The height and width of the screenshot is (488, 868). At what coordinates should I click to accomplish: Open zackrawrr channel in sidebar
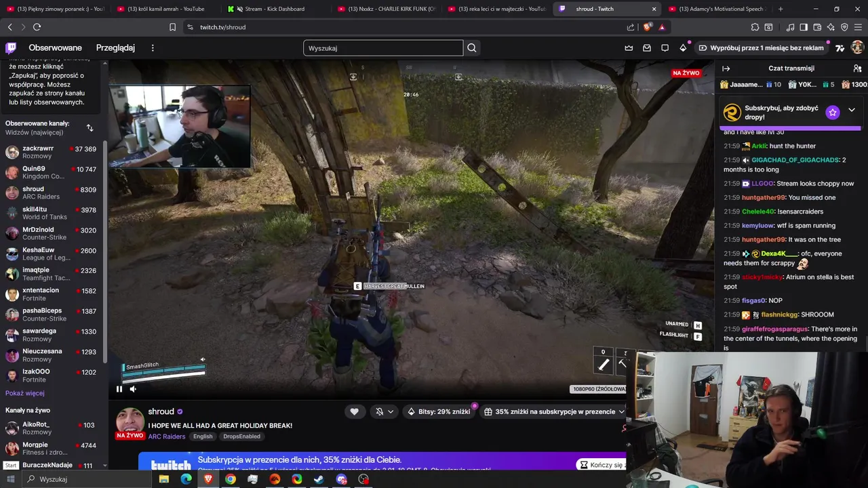51,152
